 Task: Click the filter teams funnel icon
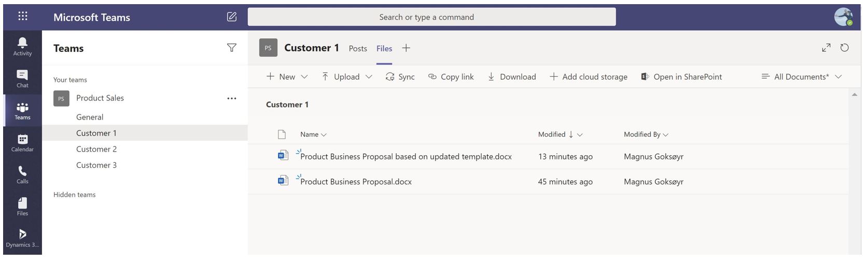[232, 48]
